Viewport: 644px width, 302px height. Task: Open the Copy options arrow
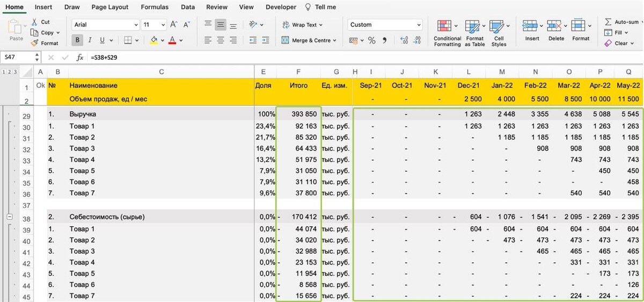58,33
